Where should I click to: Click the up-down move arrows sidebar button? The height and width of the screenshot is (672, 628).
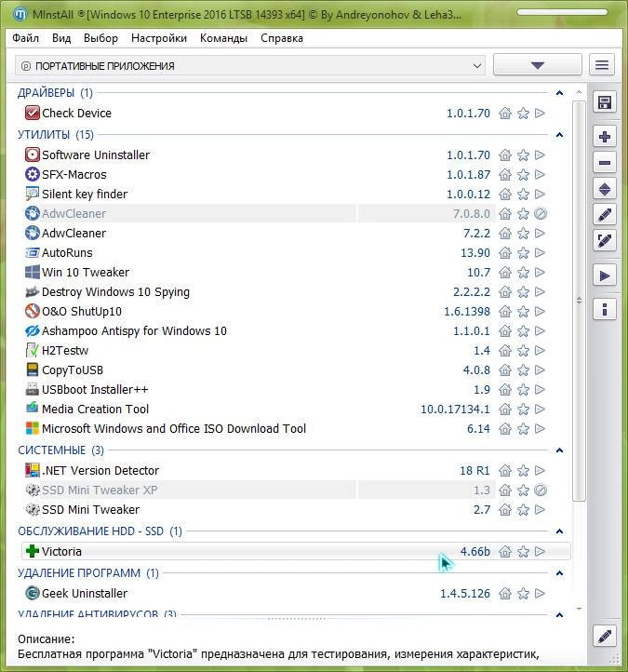tap(605, 189)
